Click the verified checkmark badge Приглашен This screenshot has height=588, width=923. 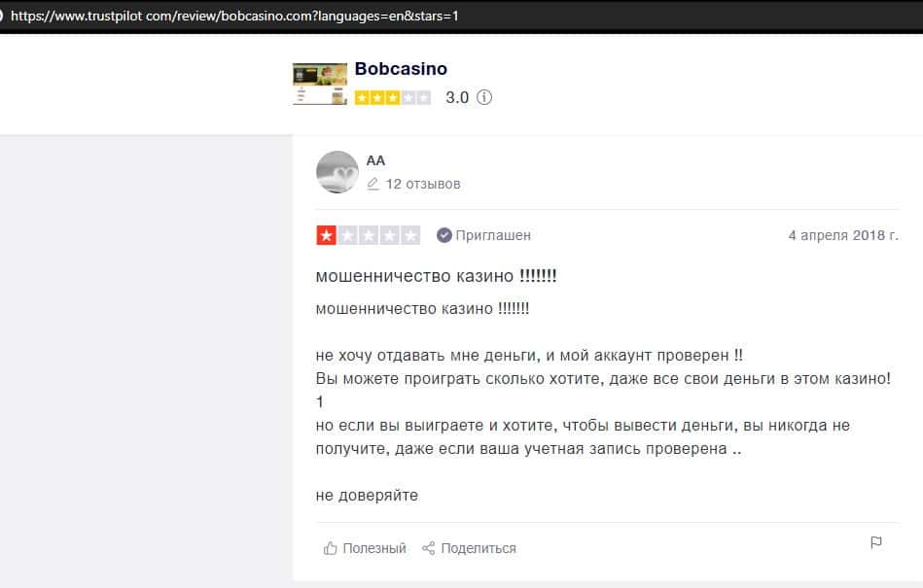[x=444, y=235]
